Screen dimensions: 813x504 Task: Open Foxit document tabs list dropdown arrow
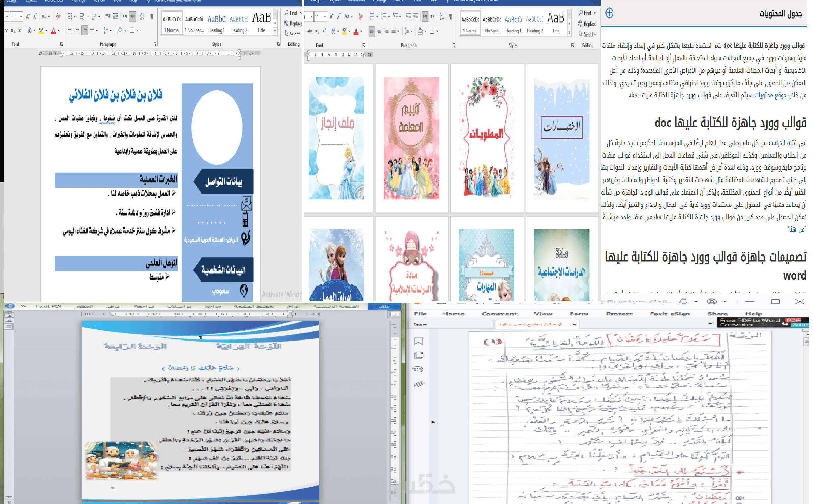(x=710, y=323)
